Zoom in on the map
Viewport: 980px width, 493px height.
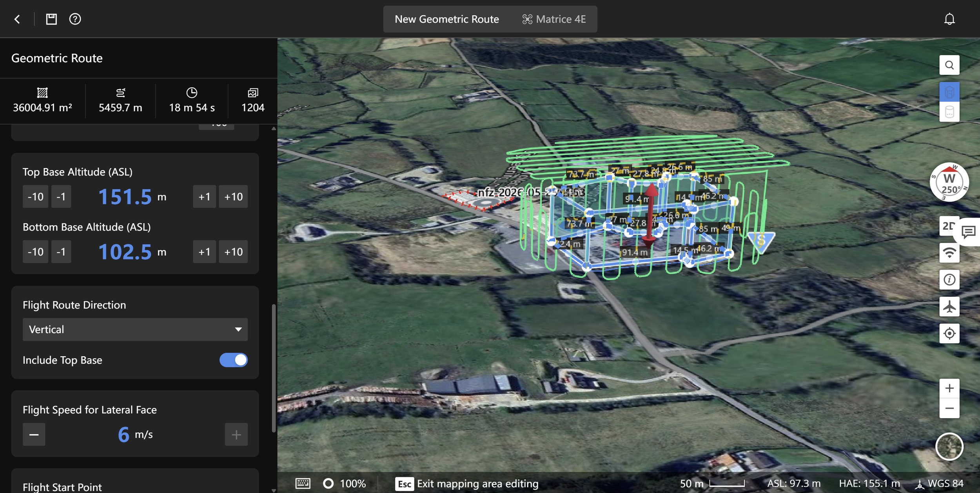pos(949,388)
